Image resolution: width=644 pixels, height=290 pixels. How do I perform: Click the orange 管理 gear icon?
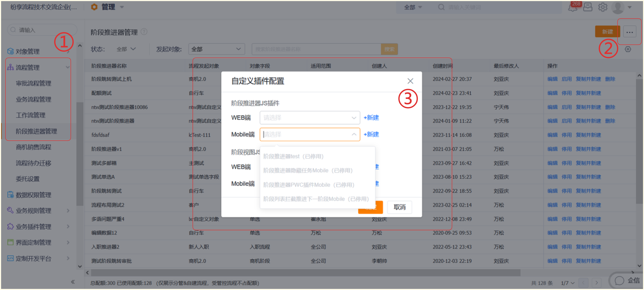[94, 7]
